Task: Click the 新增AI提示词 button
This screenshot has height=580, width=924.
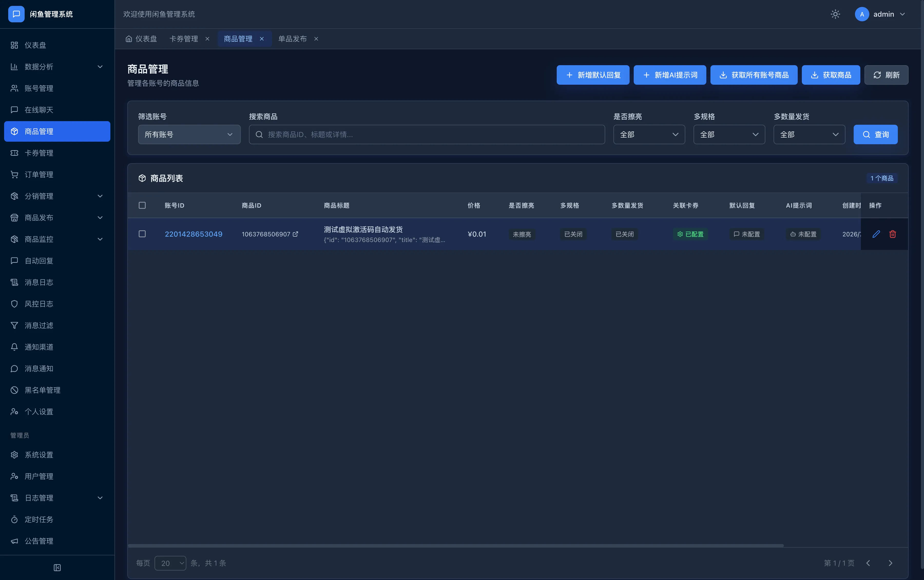Action: [670, 75]
